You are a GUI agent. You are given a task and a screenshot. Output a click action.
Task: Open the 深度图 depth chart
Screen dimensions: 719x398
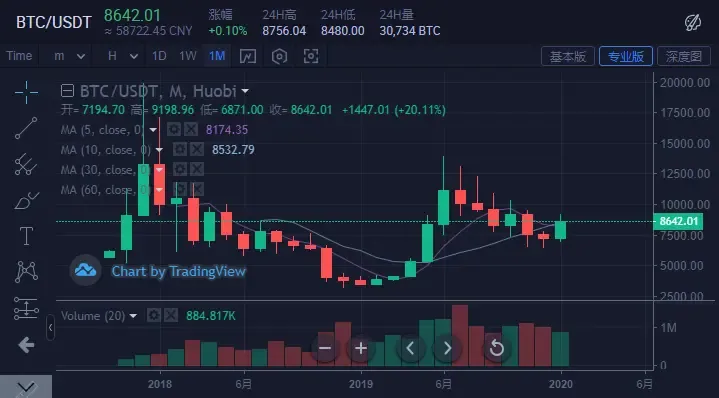tap(684, 56)
